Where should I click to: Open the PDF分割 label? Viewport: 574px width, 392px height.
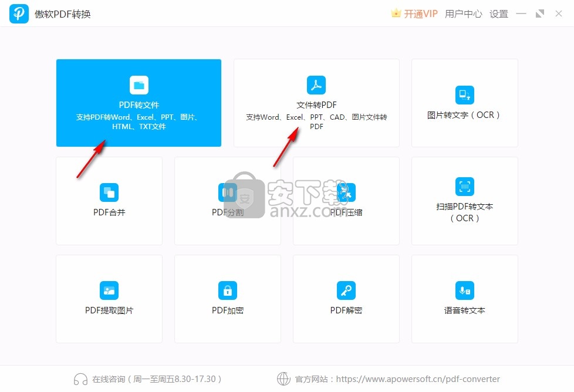coord(228,212)
